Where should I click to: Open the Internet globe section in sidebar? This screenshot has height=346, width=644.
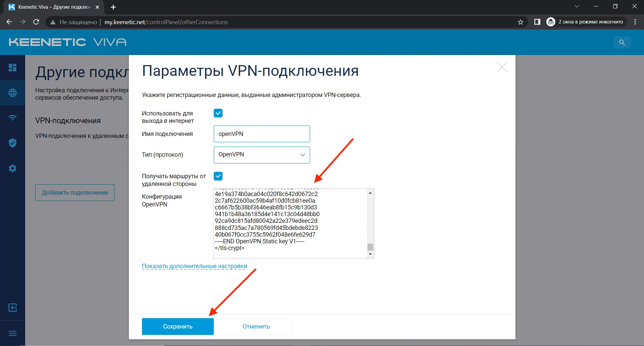(12, 93)
